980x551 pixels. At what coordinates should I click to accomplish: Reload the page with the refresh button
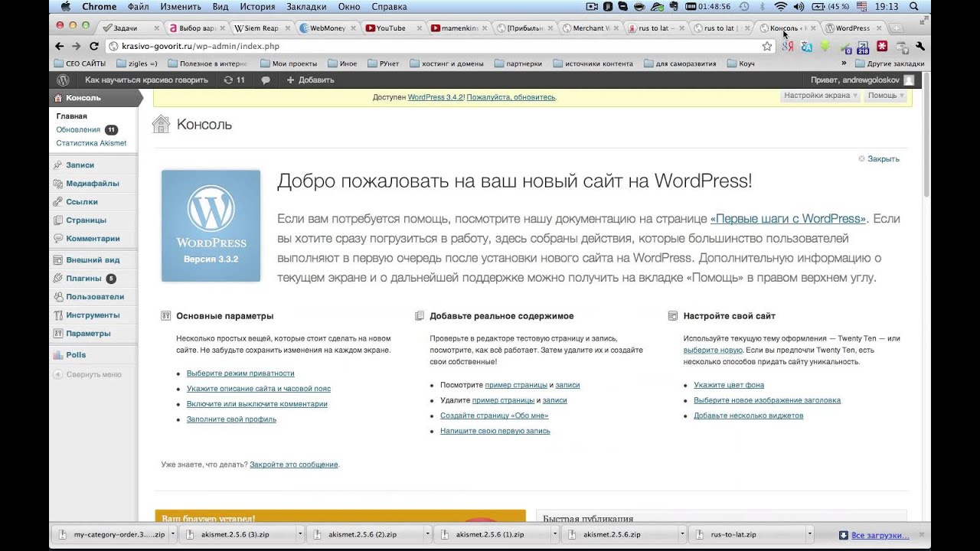tap(95, 46)
